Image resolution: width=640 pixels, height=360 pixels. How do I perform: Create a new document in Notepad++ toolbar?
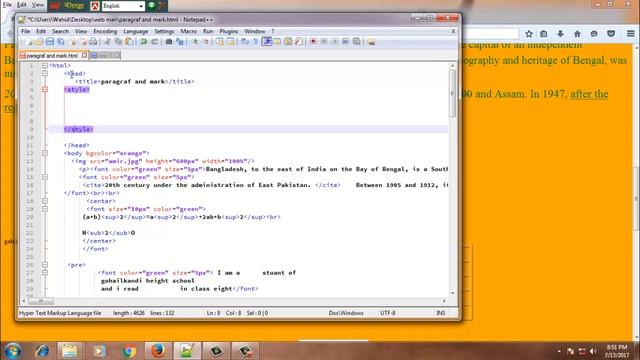(x=29, y=42)
